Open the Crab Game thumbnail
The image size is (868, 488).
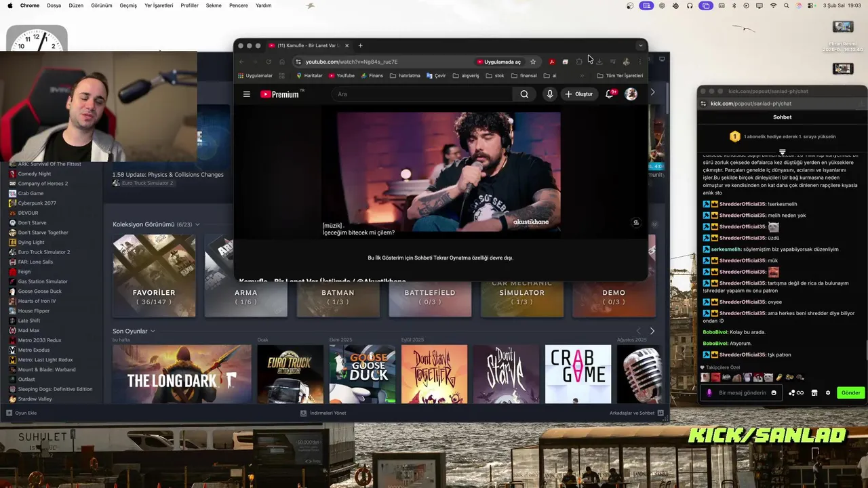click(578, 374)
